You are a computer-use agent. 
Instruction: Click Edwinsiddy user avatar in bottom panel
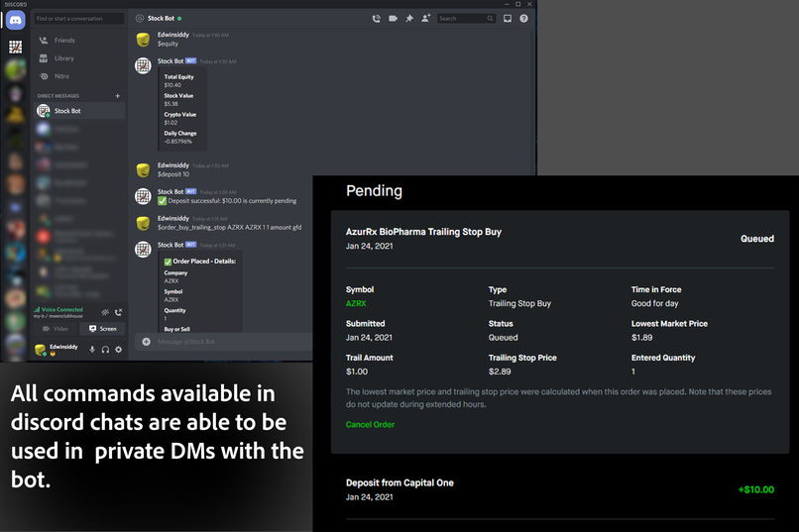click(x=41, y=350)
